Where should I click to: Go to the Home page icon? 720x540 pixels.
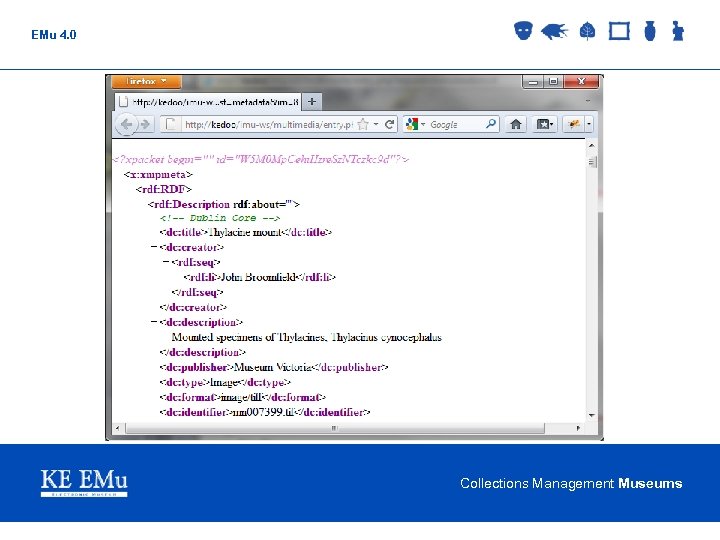point(515,124)
